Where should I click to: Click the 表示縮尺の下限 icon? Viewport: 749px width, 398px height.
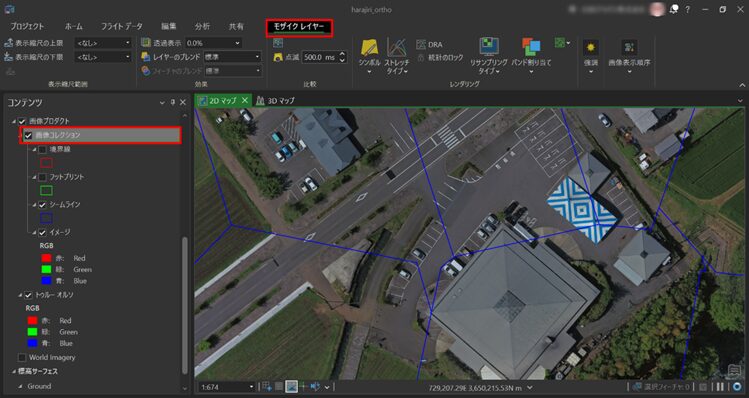click(9, 57)
